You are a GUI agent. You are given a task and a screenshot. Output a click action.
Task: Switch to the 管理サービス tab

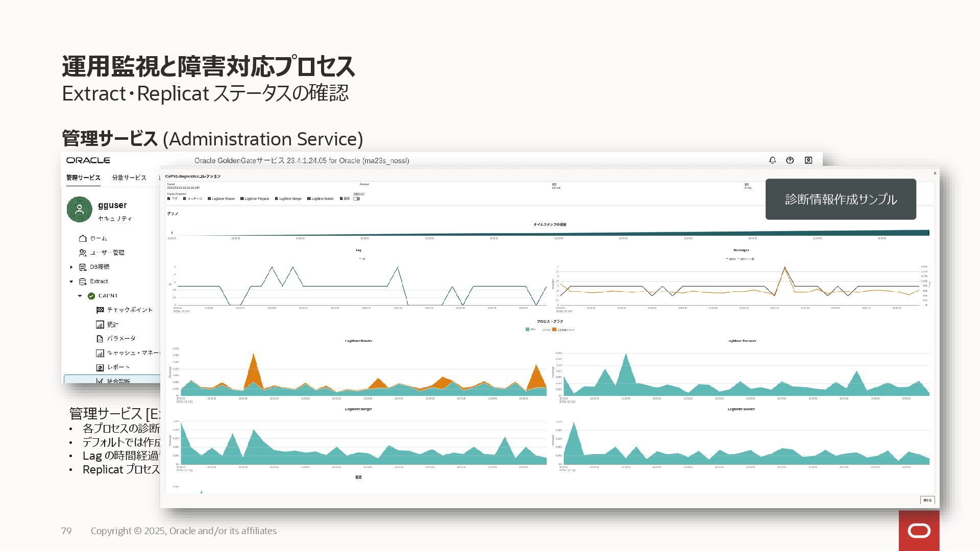point(83,178)
